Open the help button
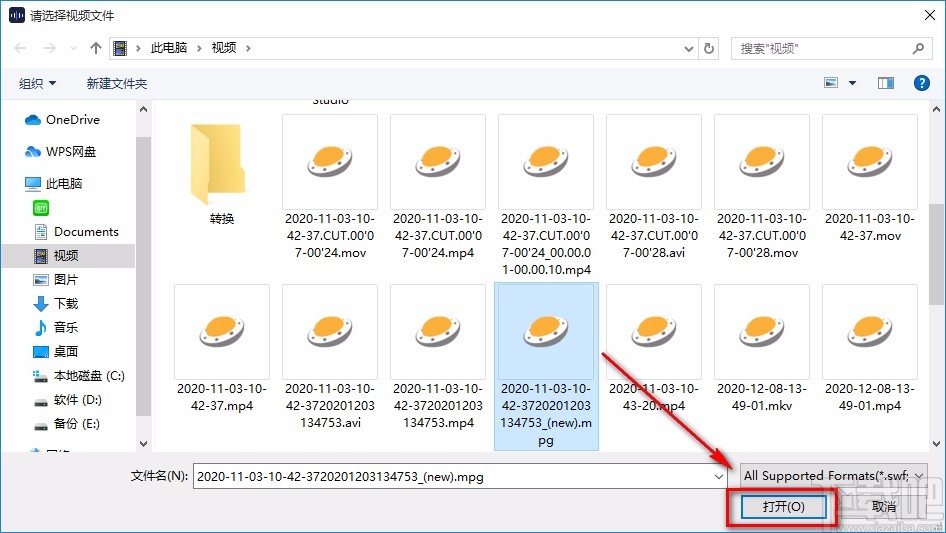 tap(921, 83)
